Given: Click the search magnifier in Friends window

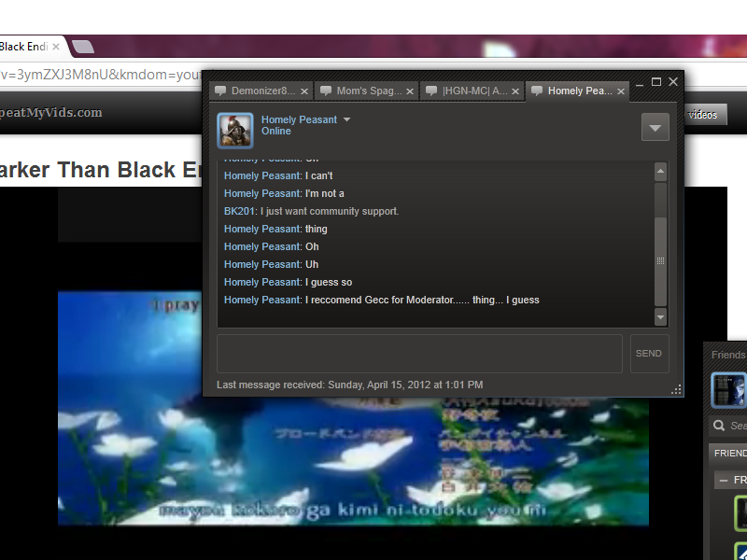Looking at the screenshot, I should pyautogui.click(x=719, y=426).
